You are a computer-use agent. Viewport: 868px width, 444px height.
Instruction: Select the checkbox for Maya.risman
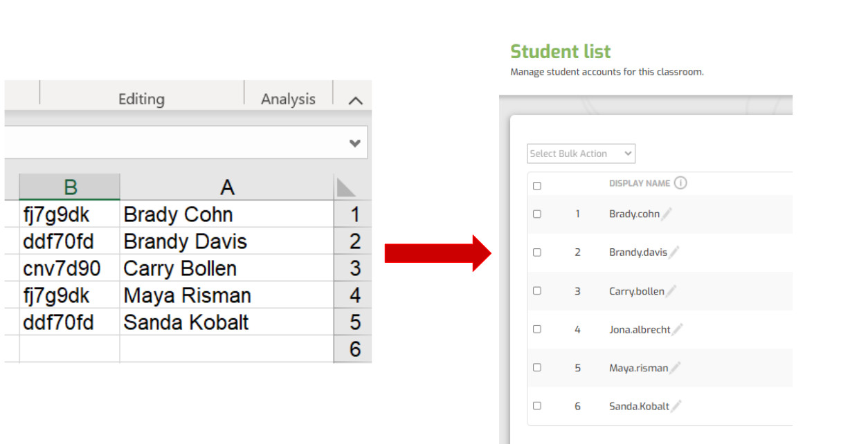tap(537, 368)
